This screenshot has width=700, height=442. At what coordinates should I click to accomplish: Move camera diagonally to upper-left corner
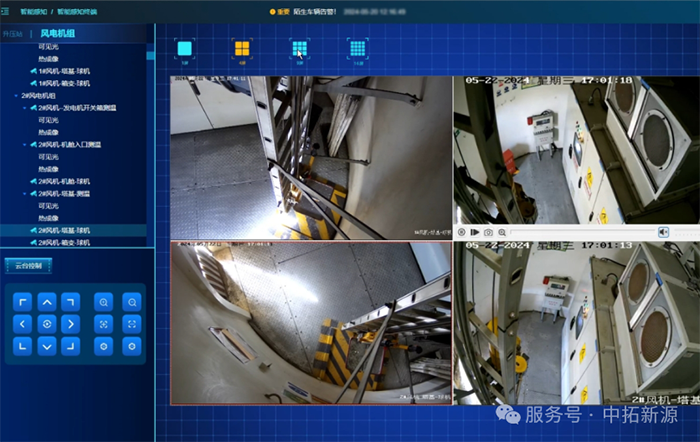[24, 301]
